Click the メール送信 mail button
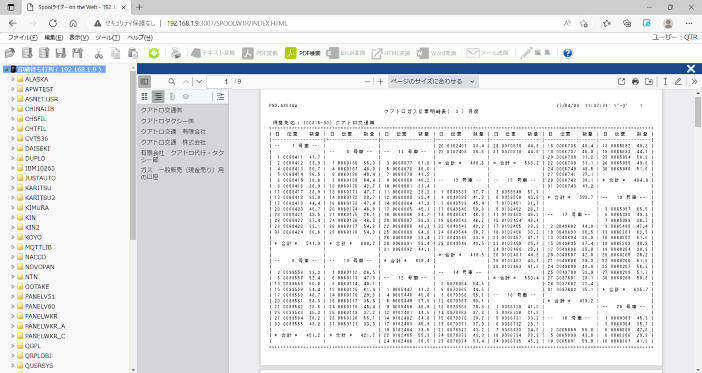The height and width of the screenshot is (373, 702). [487, 53]
